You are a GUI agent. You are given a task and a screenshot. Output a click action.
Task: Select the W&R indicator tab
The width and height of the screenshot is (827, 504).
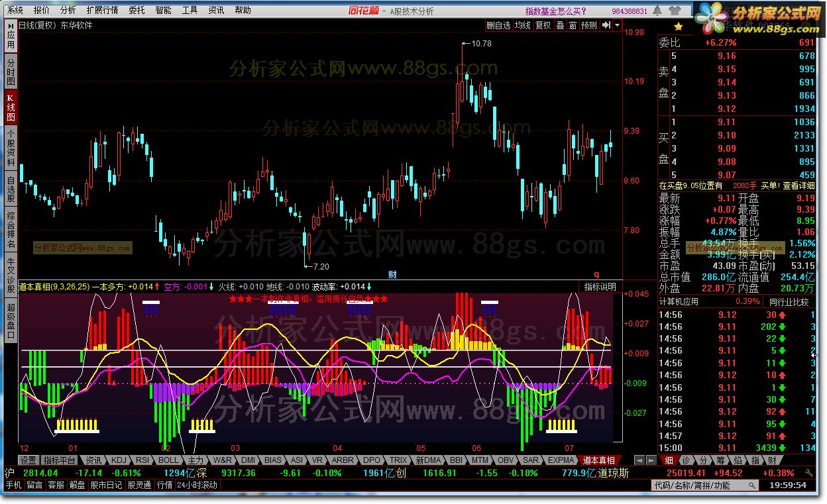(222, 460)
